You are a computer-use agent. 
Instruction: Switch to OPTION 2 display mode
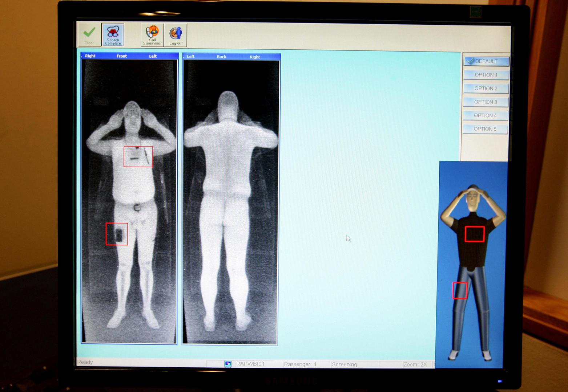pos(486,88)
